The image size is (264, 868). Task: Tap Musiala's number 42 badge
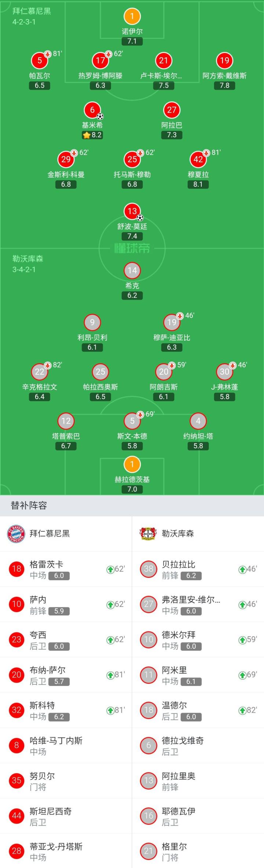(198, 159)
